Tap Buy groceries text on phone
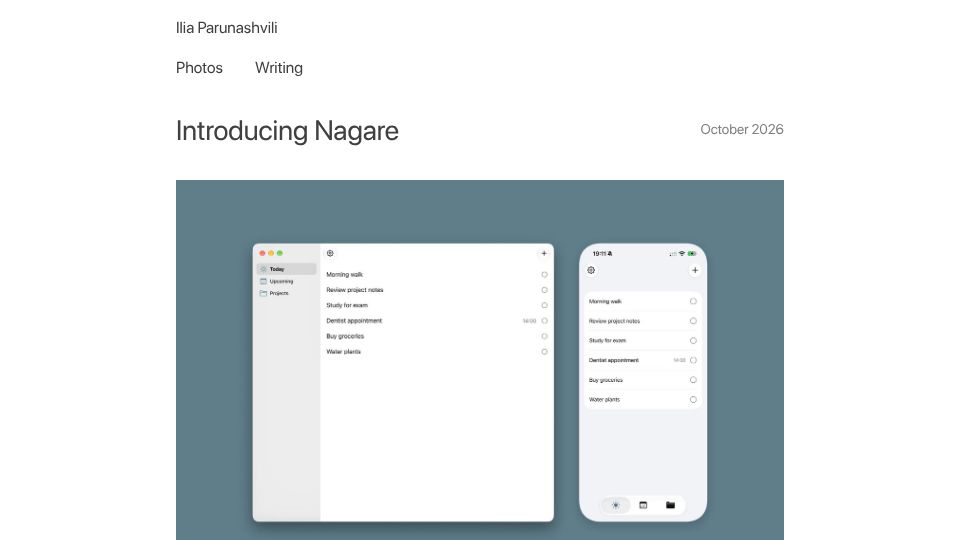The image size is (960, 540). pyautogui.click(x=606, y=380)
